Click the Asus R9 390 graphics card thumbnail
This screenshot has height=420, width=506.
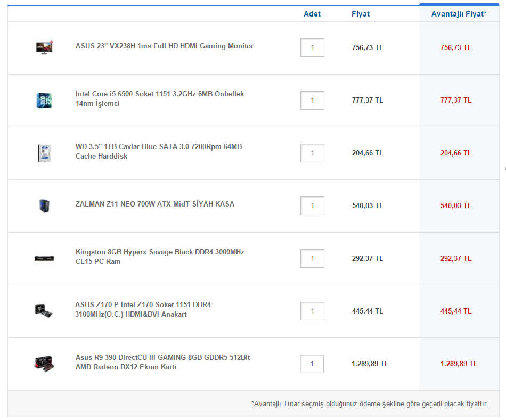pyautogui.click(x=44, y=364)
